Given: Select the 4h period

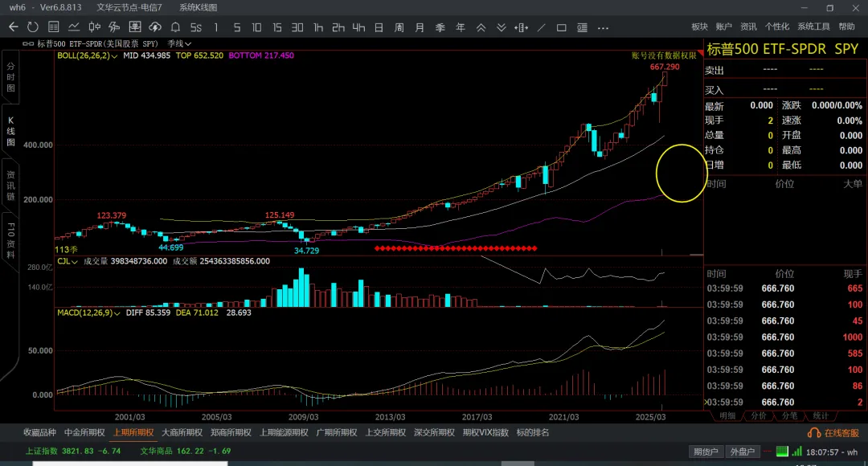Looking at the screenshot, I should [x=358, y=27].
